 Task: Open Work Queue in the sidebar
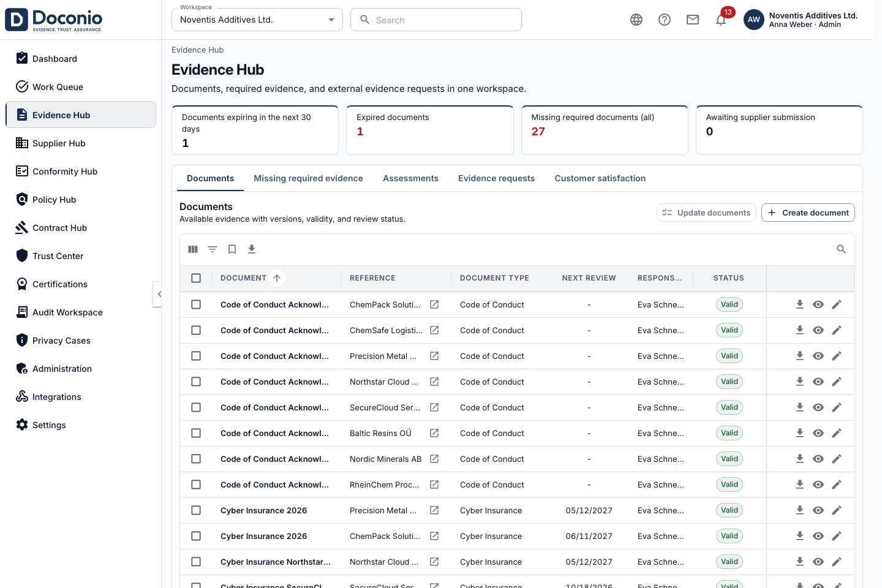tap(80, 87)
